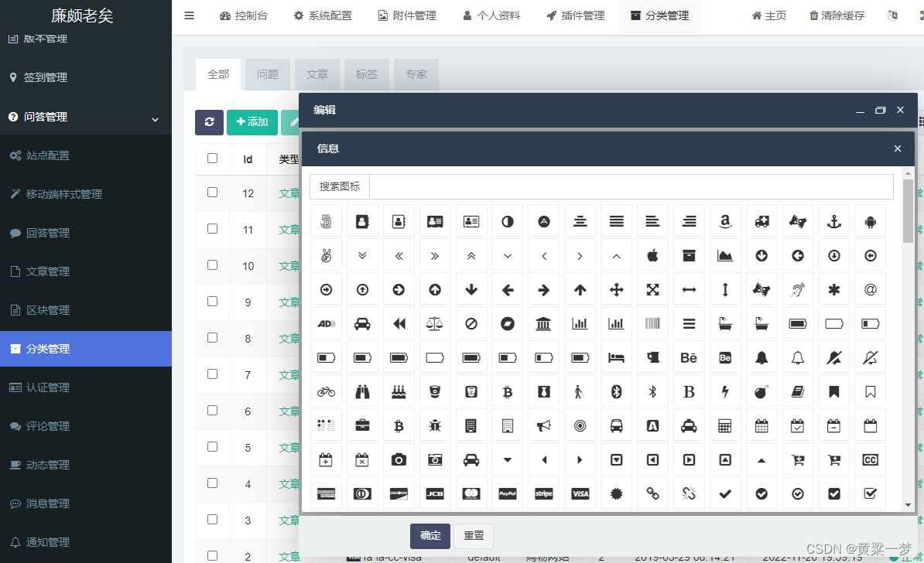Check the checkbox for row Id 8

214,338
